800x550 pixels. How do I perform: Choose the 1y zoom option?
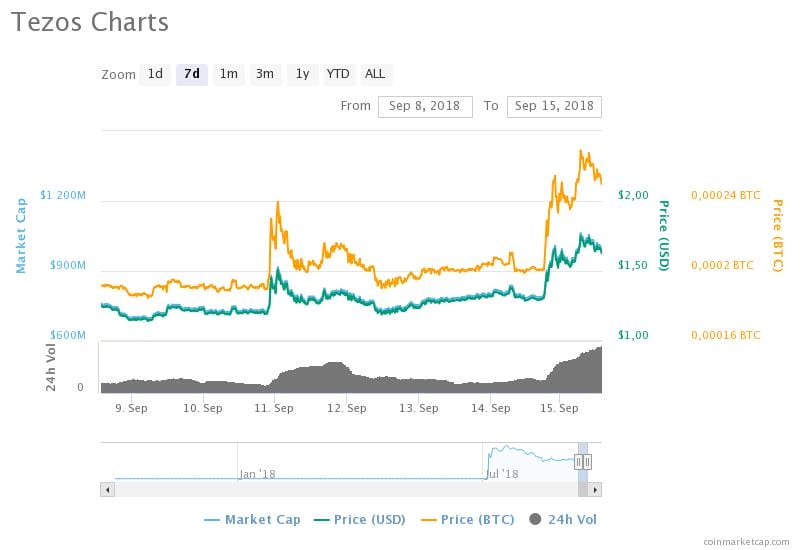point(302,74)
